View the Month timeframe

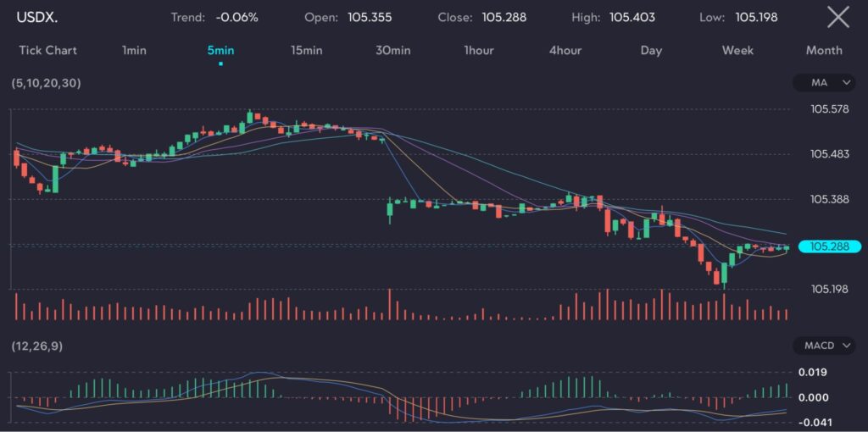824,50
